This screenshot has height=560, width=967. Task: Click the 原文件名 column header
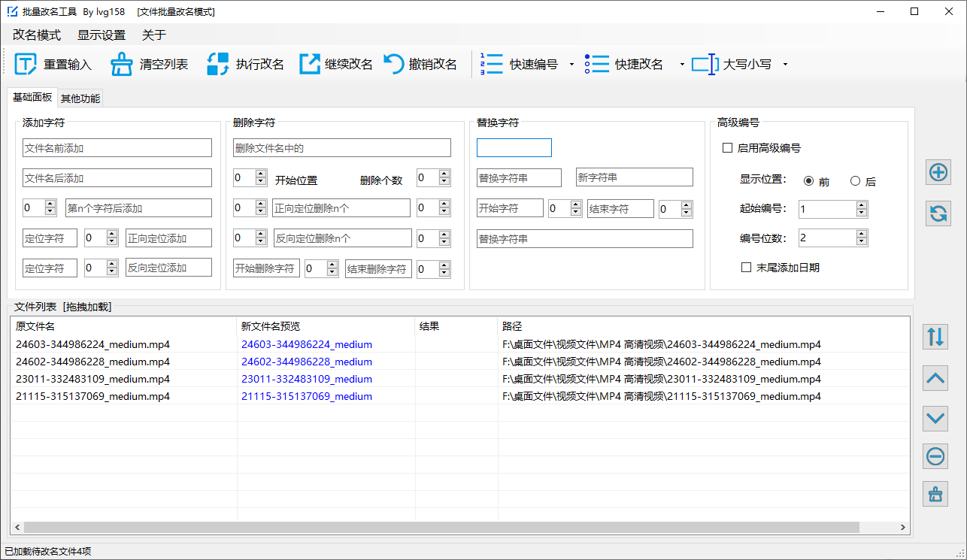[x=123, y=326]
